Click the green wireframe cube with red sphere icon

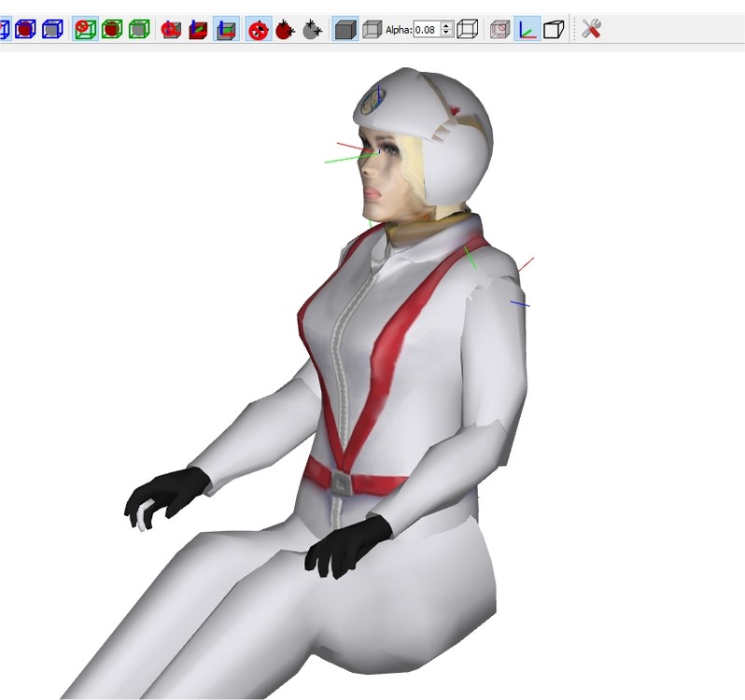pyautogui.click(x=112, y=30)
